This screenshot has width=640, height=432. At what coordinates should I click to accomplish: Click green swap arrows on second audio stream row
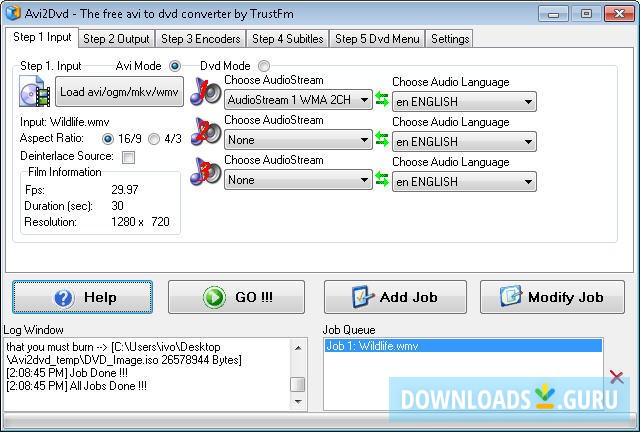pyautogui.click(x=382, y=139)
